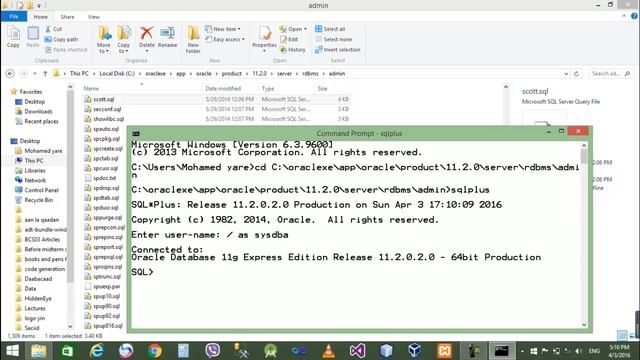This screenshot has height=360, width=640.
Task: Open the Windows Start button
Action: (x=12, y=351)
